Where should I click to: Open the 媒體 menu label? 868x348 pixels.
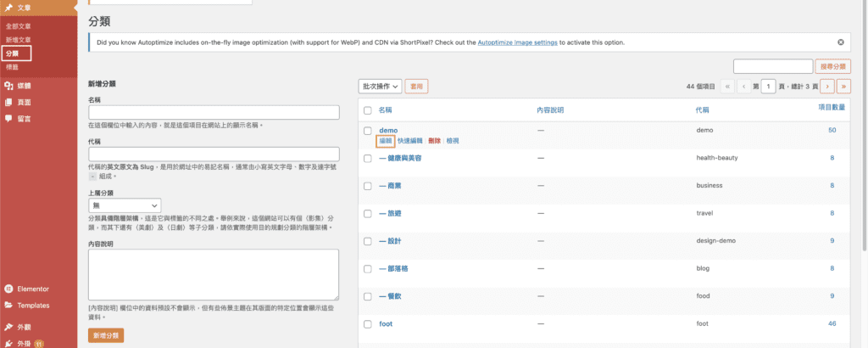click(24, 86)
